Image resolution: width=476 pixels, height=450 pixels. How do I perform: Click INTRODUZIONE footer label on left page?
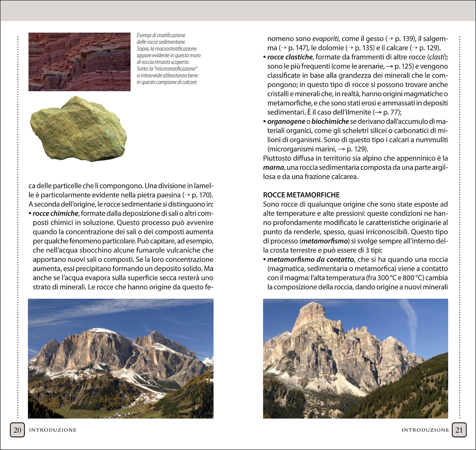[x=53, y=430]
